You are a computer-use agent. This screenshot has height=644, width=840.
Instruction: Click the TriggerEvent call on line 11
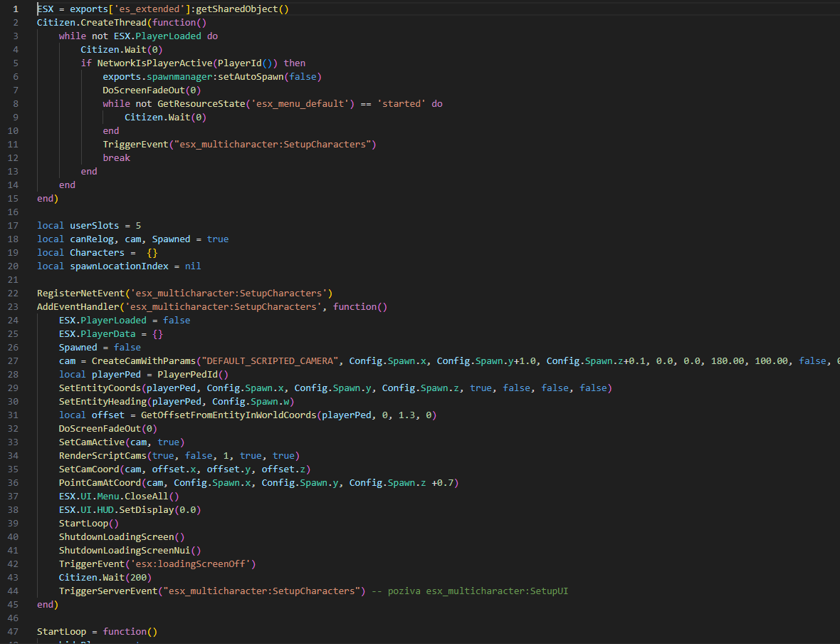[x=135, y=144]
